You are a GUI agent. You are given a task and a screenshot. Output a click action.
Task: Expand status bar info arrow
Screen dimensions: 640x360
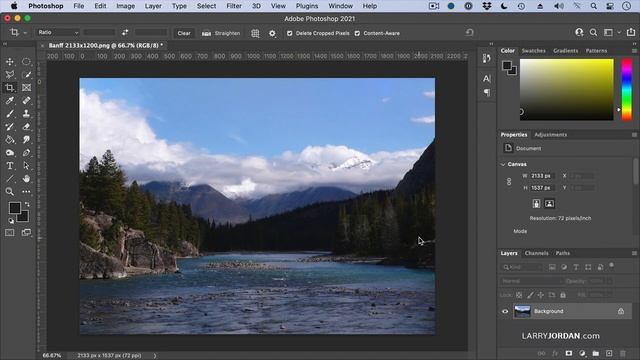coord(155,356)
